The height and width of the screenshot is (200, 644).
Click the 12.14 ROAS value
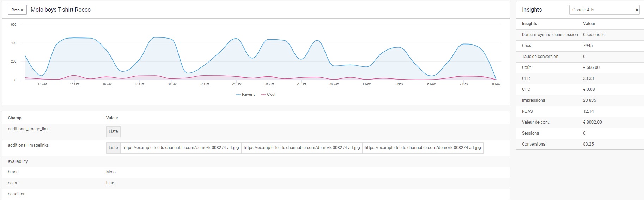(x=588, y=111)
